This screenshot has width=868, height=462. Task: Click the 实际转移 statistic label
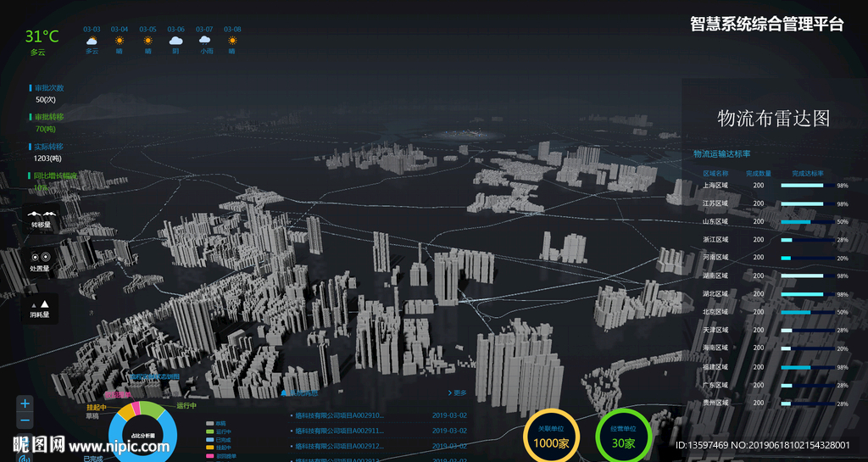pos(48,147)
